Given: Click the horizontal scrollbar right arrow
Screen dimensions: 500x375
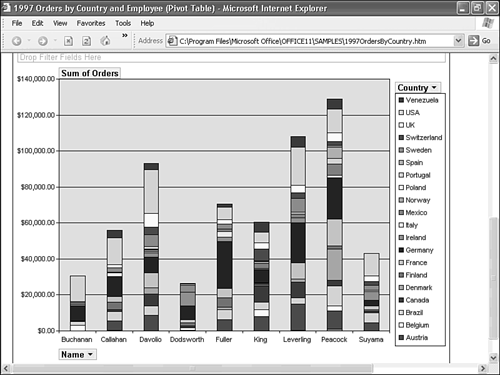Looking at the screenshot, I should point(483,368).
